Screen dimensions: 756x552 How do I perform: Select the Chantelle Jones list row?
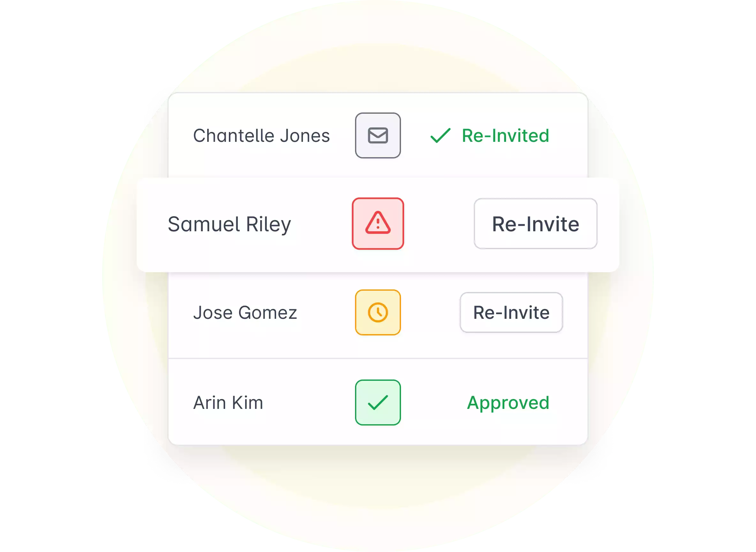(x=378, y=135)
